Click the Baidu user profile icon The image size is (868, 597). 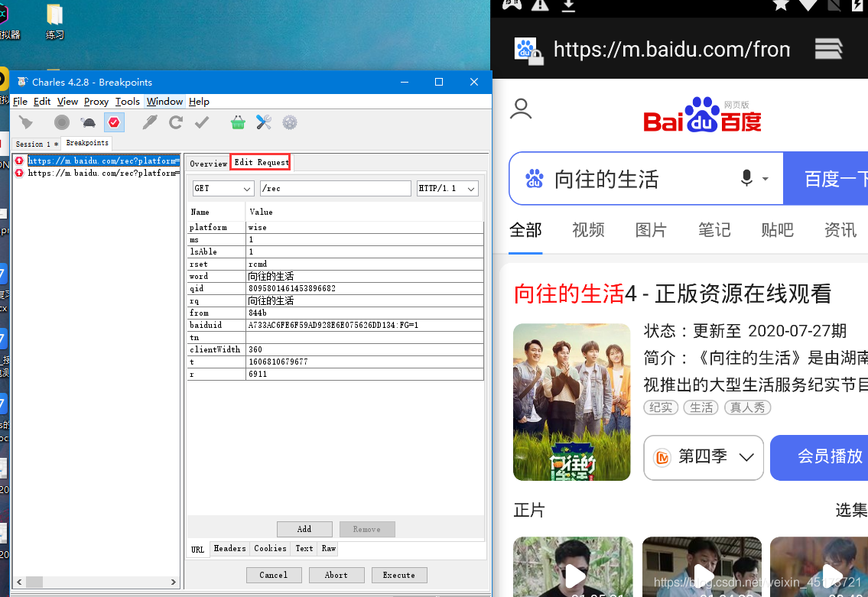pyautogui.click(x=520, y=109)
